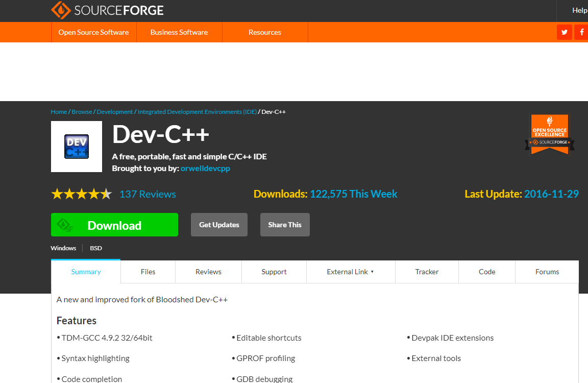Select the Windows platform link
Image resolution: width=588 pixels, height=383 pixels.
click(63, 248)
